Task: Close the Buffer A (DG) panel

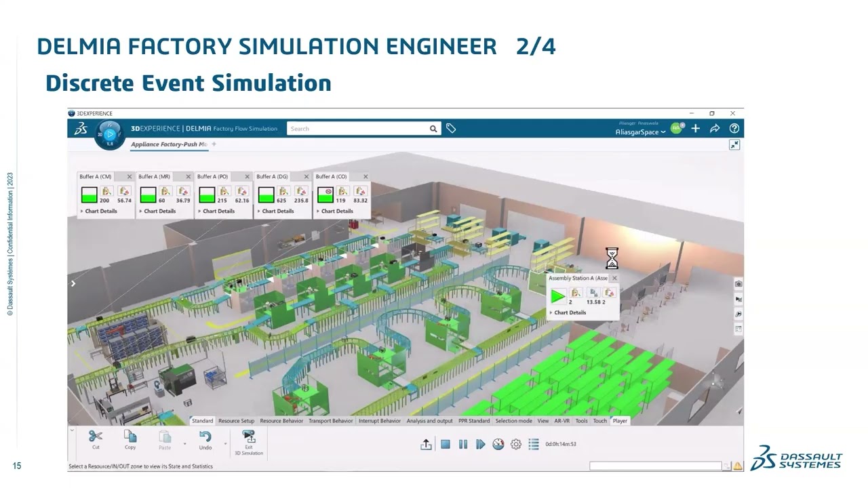Action: pos(307,177)
